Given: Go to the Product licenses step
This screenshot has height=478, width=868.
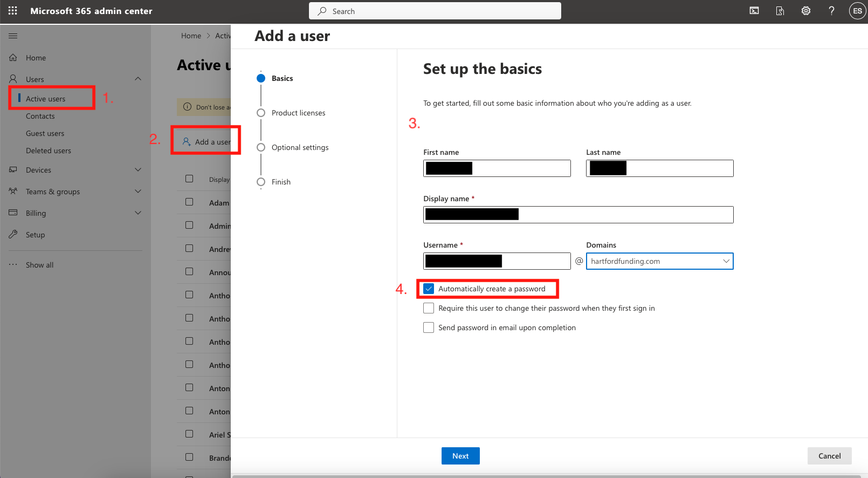Looking at the screenshot, I should (298, 113).
